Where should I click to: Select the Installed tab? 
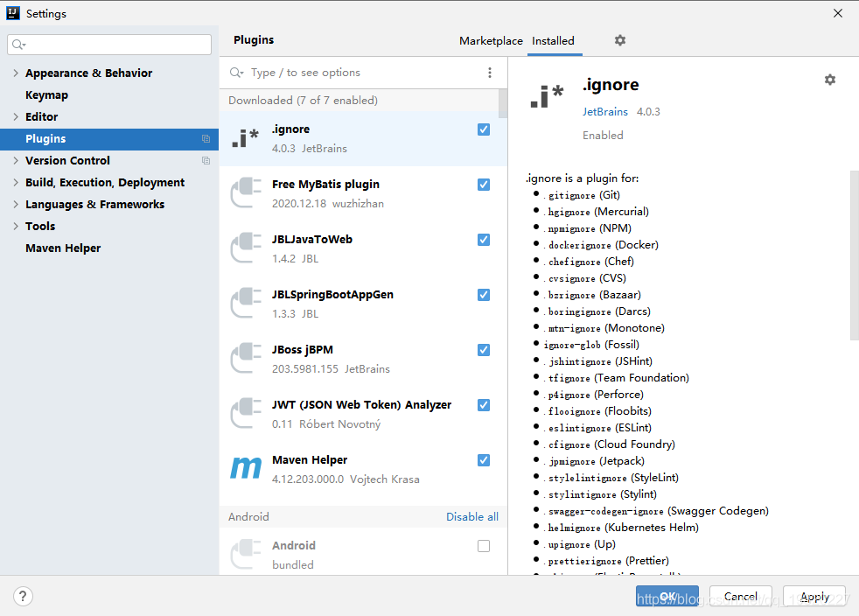pyautogui.click(x=554, y=40)
